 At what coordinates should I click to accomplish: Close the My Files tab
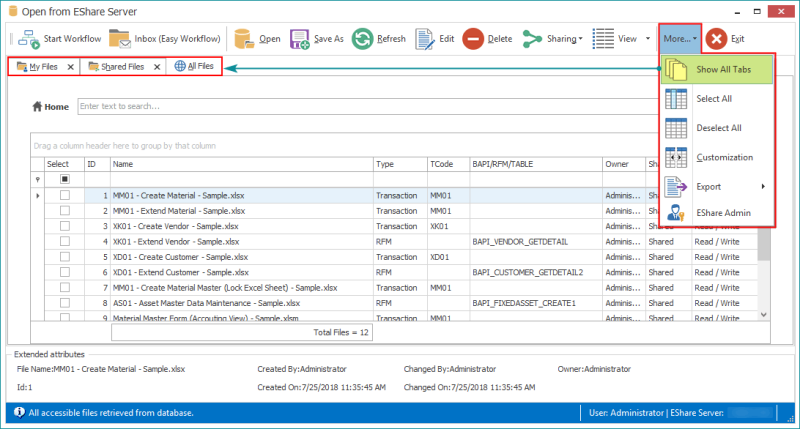point(70,67)
